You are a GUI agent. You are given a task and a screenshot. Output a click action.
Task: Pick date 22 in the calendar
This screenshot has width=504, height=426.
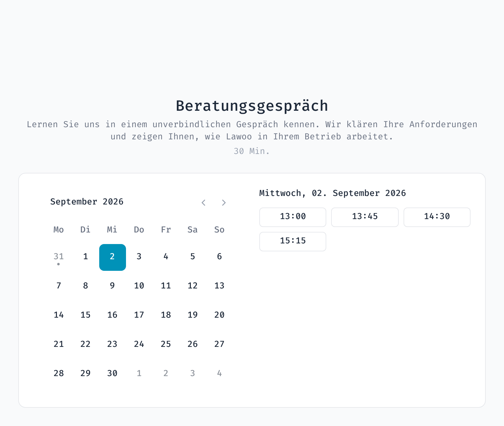pos(86,345)
